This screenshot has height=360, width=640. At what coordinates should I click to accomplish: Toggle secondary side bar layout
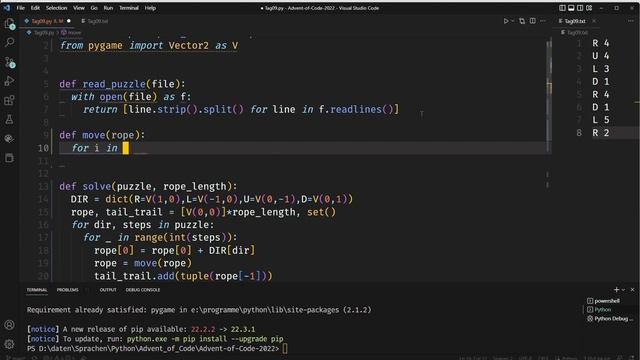click(580, 8)
